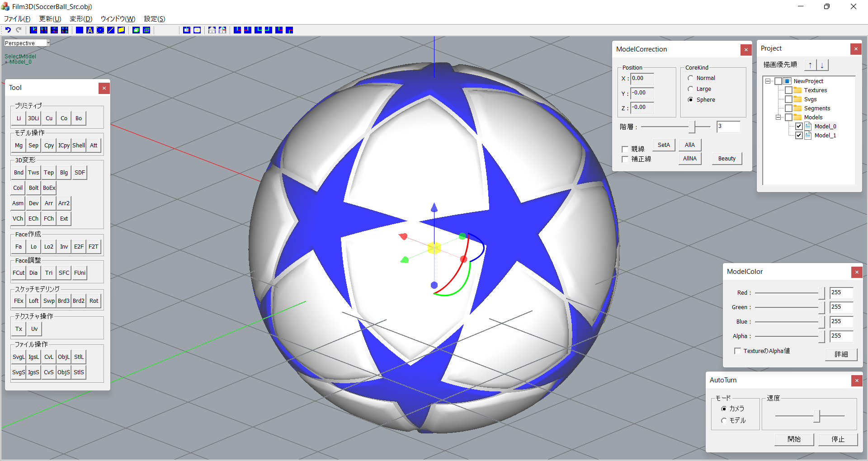Open the 変形 menu
Screen dimensions: 868x461
click(x=81, y=19)
